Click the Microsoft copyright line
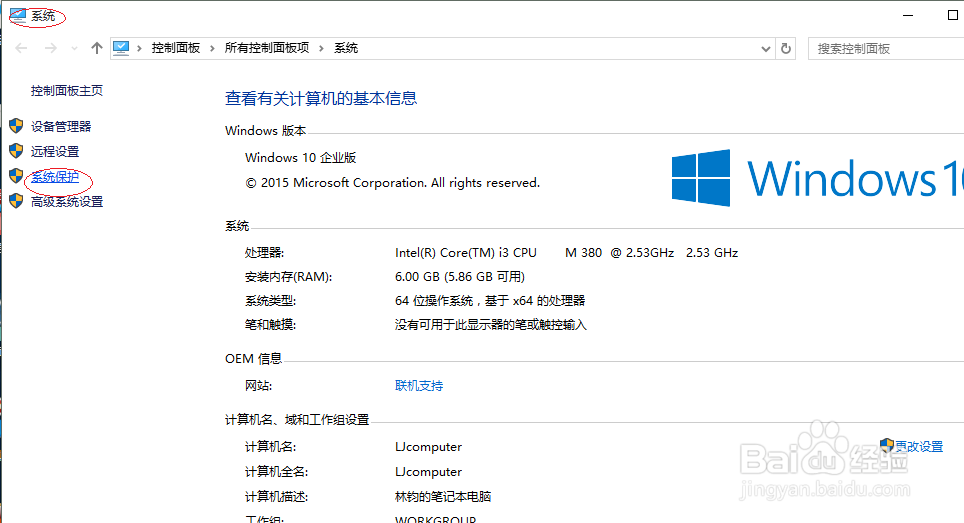Screen dimensions: 964x523 coord(392,183)
